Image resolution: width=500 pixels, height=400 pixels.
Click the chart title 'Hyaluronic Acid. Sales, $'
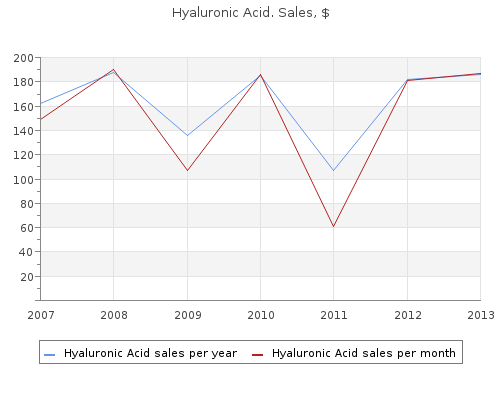coord(251,13)
